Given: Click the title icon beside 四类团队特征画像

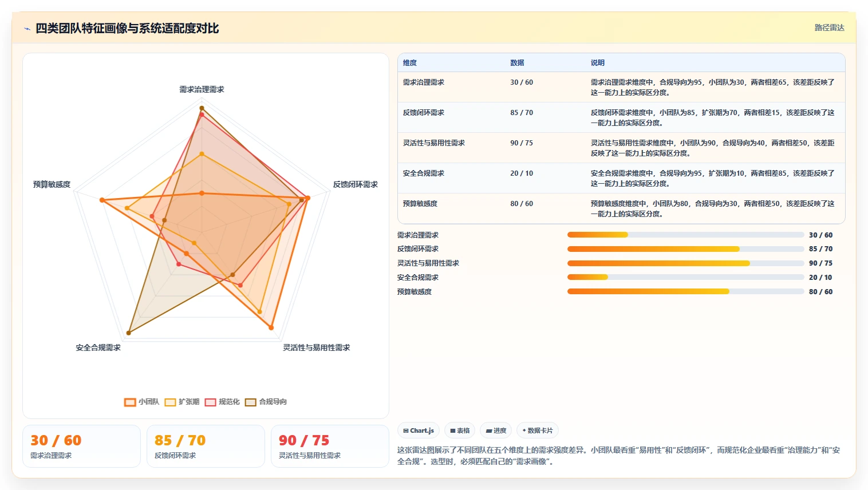Looking at the screenshot, I should point(27,29).
